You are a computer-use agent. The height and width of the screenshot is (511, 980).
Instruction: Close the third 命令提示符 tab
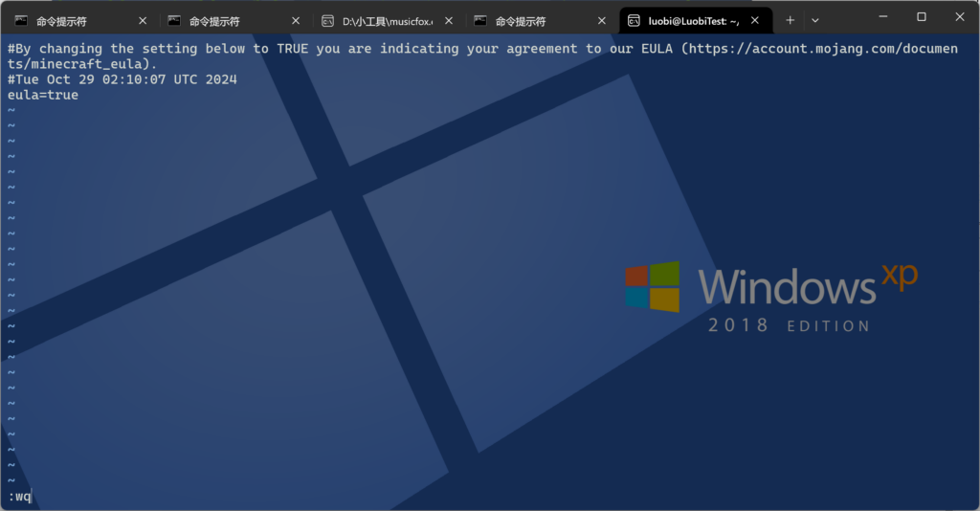(x=602, y=20)
